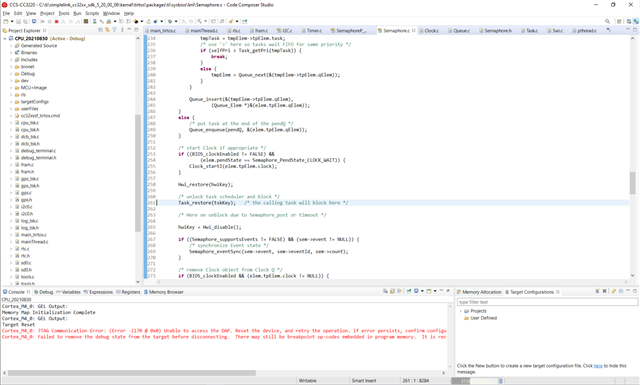Open the Project Explorer view menu
This screenshot has width=640, height=385.
tap(122, 30)
